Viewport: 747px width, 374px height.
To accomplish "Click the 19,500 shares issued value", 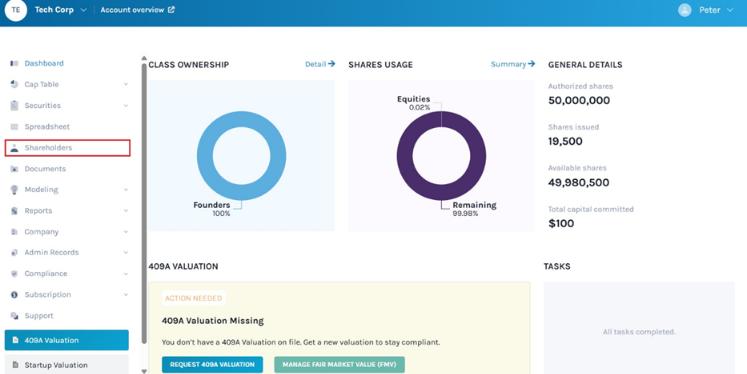I will (x=565, y=142).
